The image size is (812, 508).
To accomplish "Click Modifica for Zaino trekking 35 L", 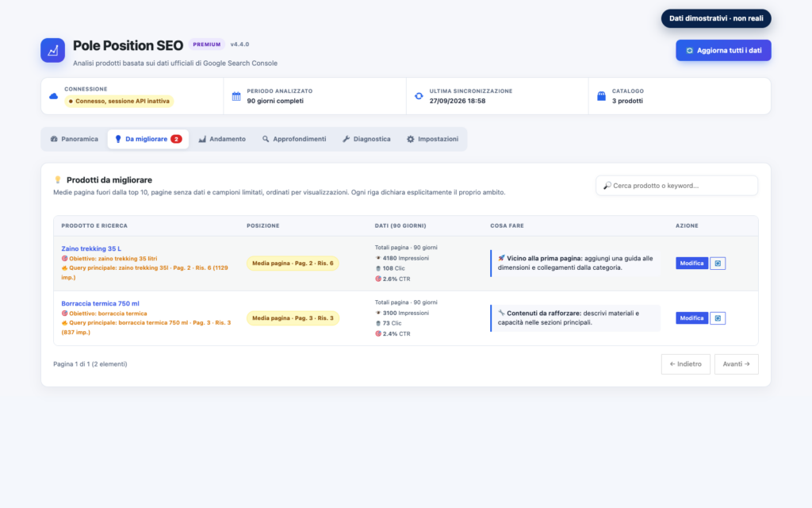I will pos(691,264).
